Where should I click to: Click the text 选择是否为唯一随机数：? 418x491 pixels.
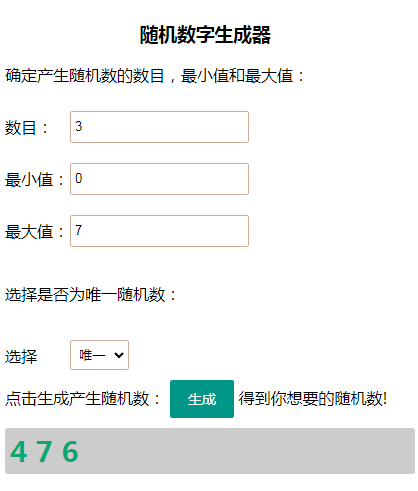[91, 295]
